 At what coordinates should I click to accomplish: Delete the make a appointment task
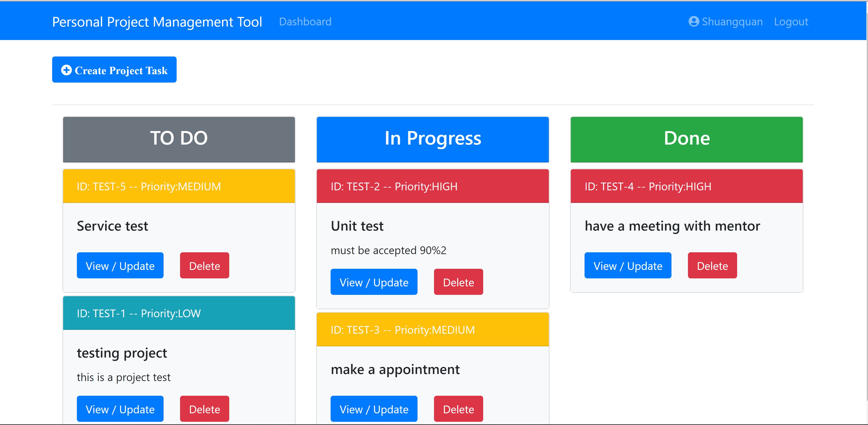(x=459, y=409)
